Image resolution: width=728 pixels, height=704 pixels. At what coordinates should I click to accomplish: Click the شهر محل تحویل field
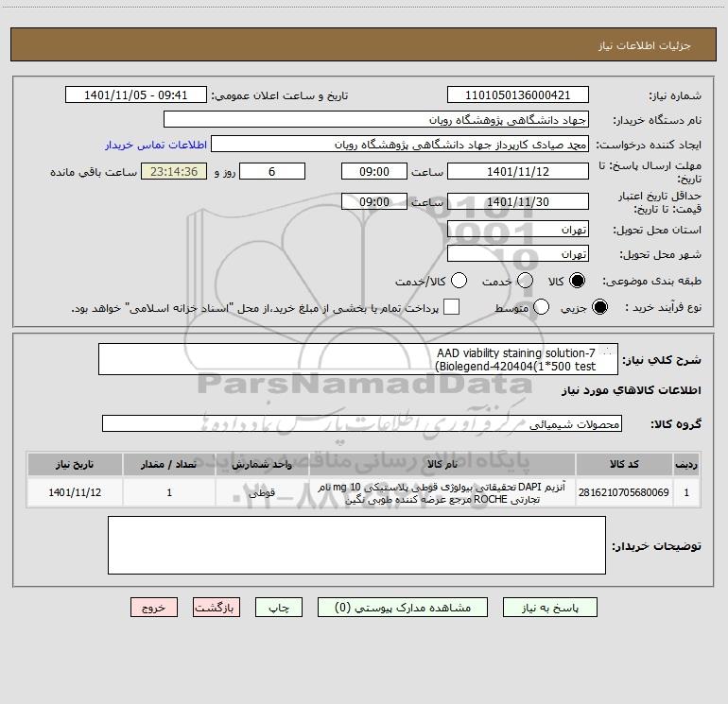click(518, 254)
